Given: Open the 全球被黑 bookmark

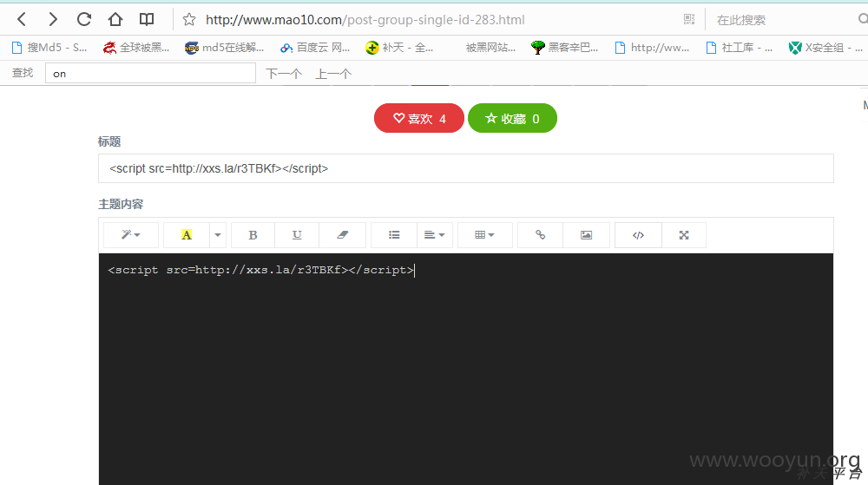Looking at the screenshot, I should click(x=135, y=48).
